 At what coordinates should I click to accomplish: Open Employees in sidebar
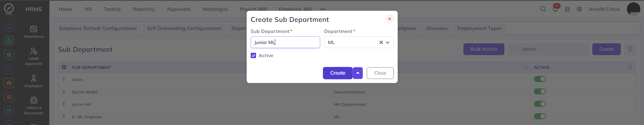click(34, 81)
